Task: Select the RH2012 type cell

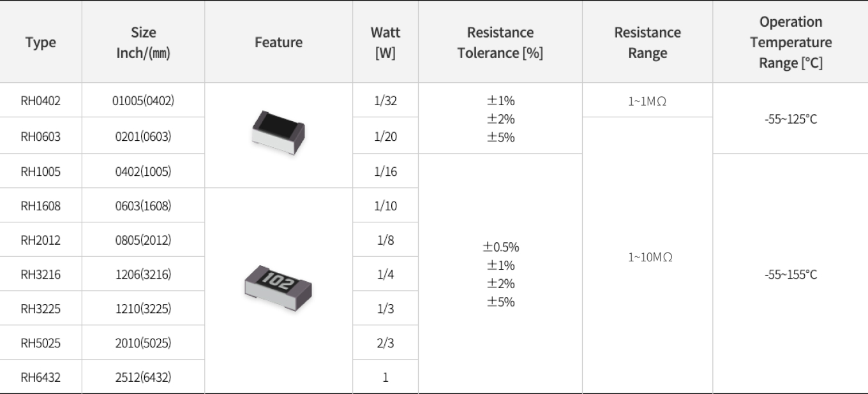Action: coord(41,240)
